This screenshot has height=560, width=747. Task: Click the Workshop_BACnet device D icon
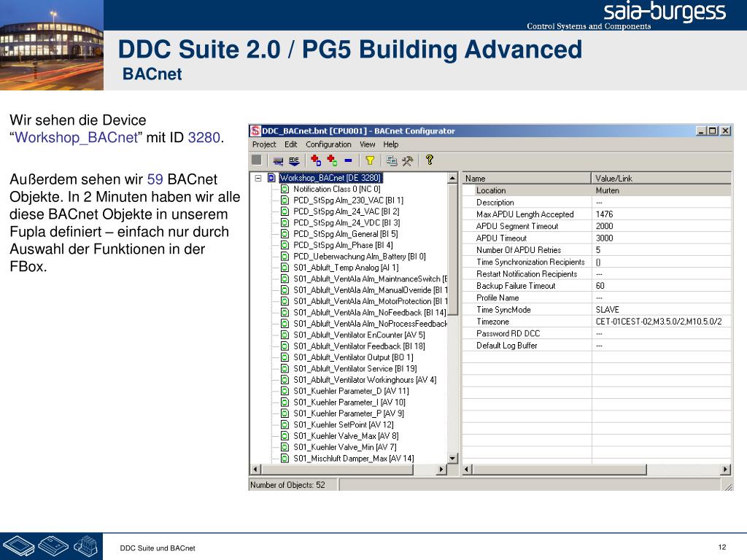(x=271, y=178)
